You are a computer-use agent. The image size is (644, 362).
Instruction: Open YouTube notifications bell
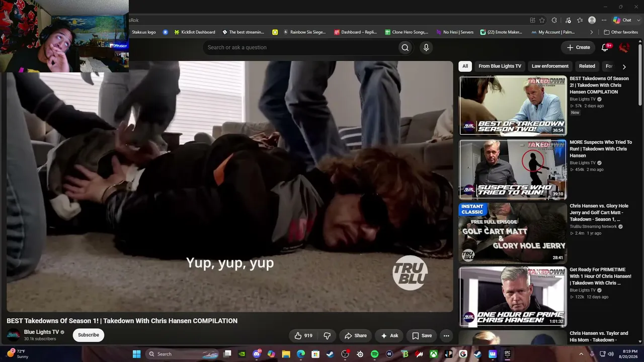(605, 47)
